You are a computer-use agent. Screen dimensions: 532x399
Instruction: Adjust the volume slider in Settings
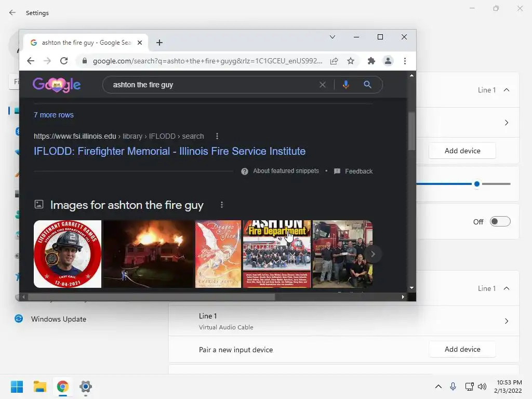[x=477, y=184]
